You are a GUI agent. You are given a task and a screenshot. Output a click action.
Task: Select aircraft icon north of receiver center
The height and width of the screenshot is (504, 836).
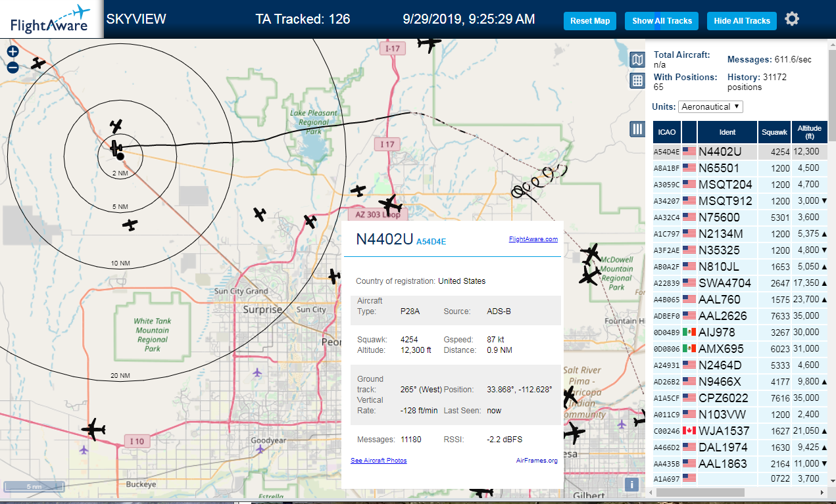click(116, 126)
